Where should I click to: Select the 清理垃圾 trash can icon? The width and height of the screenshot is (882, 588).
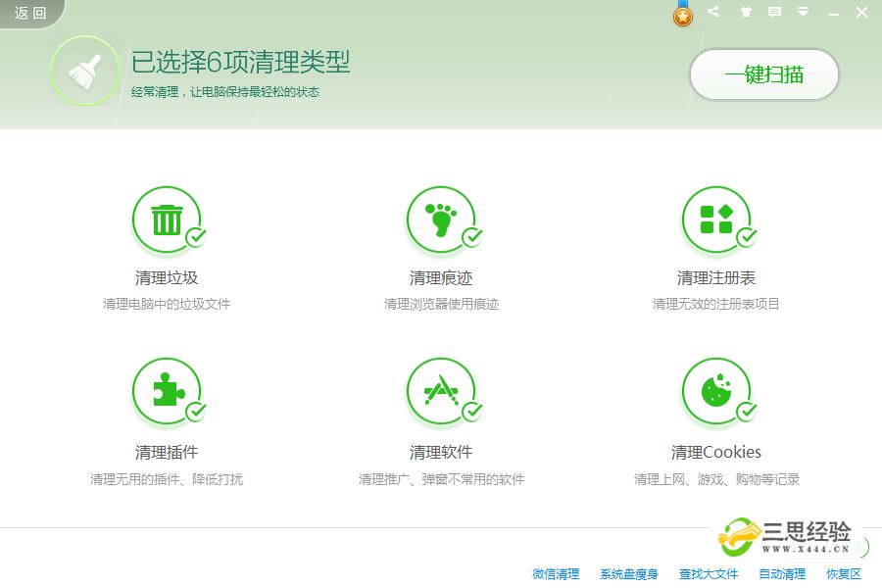pyautogui.click(x=167, y=220)
